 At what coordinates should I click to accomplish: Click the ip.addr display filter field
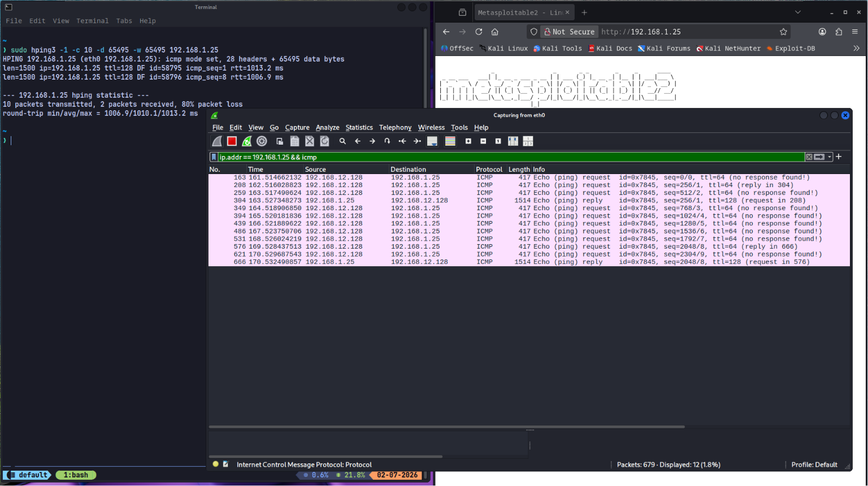511,157
